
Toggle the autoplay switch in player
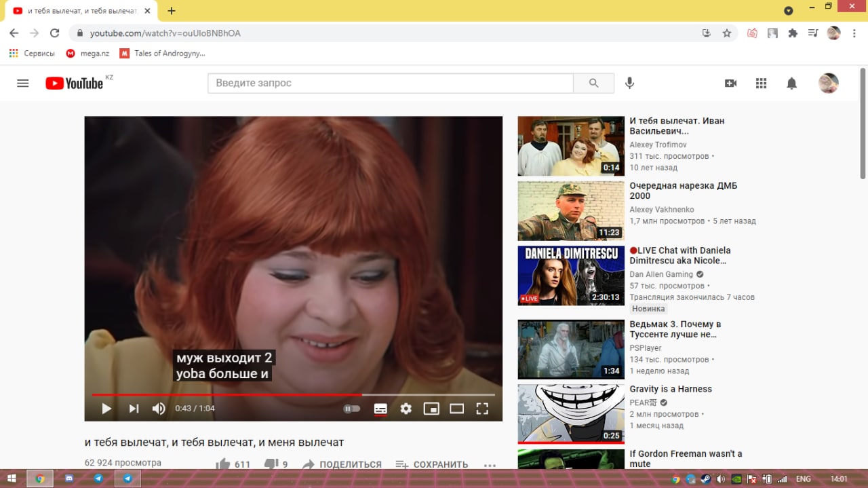click(351, 409)
